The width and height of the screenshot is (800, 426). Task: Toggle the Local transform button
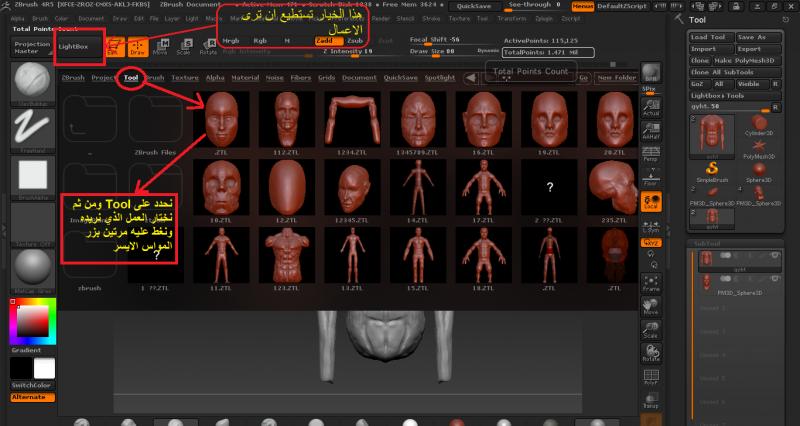pyautogui.click(x=650, y=203)
